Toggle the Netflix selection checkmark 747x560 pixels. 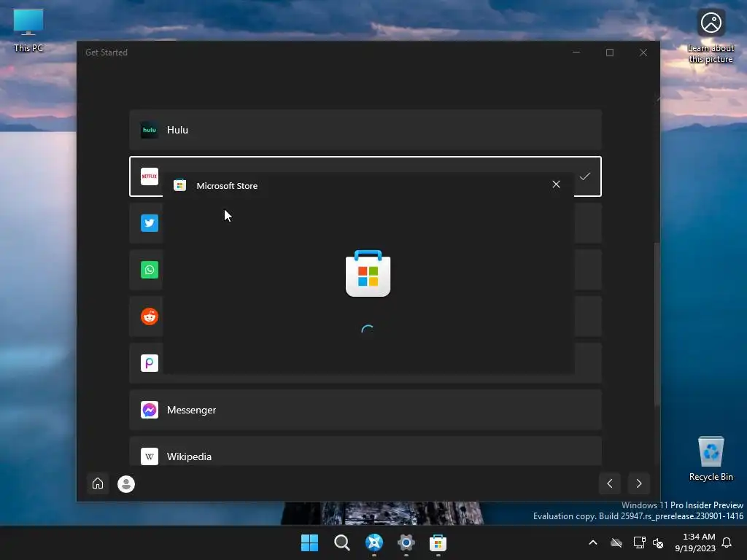pos(584,176)
